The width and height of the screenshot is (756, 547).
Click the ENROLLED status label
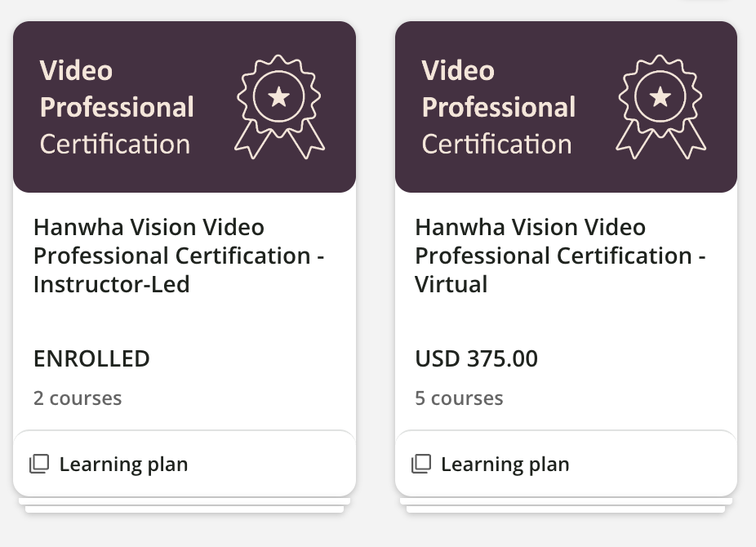91,358
